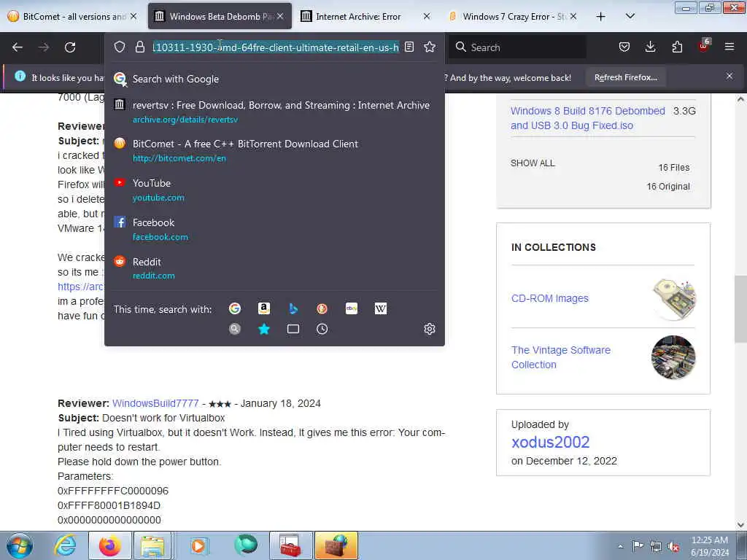The image size is (747, 560).
Task: Open The Vintage Software Collection link
Action: pyautogui.click(x=561, y=357)
